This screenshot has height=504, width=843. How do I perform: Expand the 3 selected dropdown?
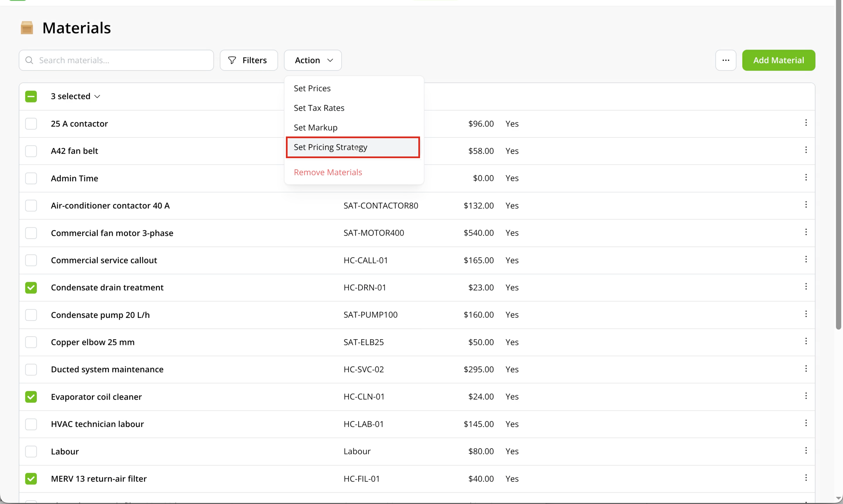coord(75,97)
